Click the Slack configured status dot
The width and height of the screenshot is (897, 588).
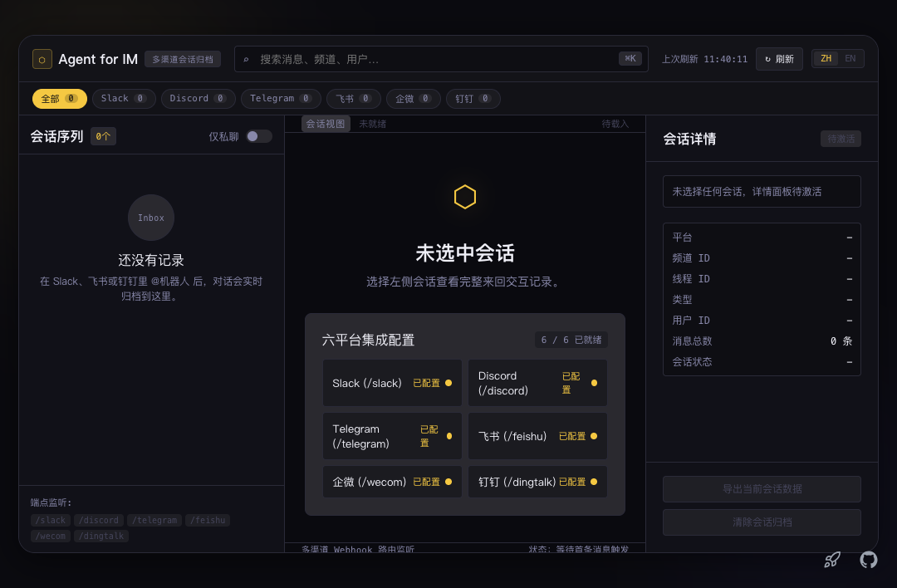(x=448, y=383)
